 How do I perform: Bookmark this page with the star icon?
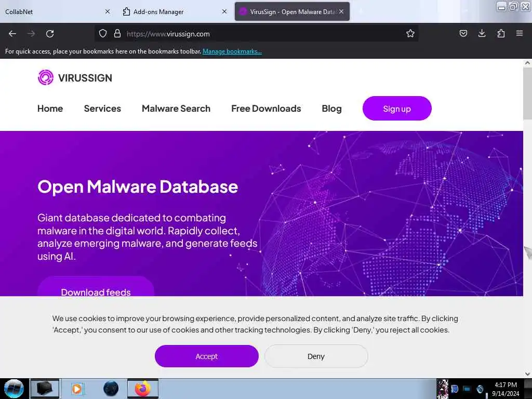click(410, 33)
